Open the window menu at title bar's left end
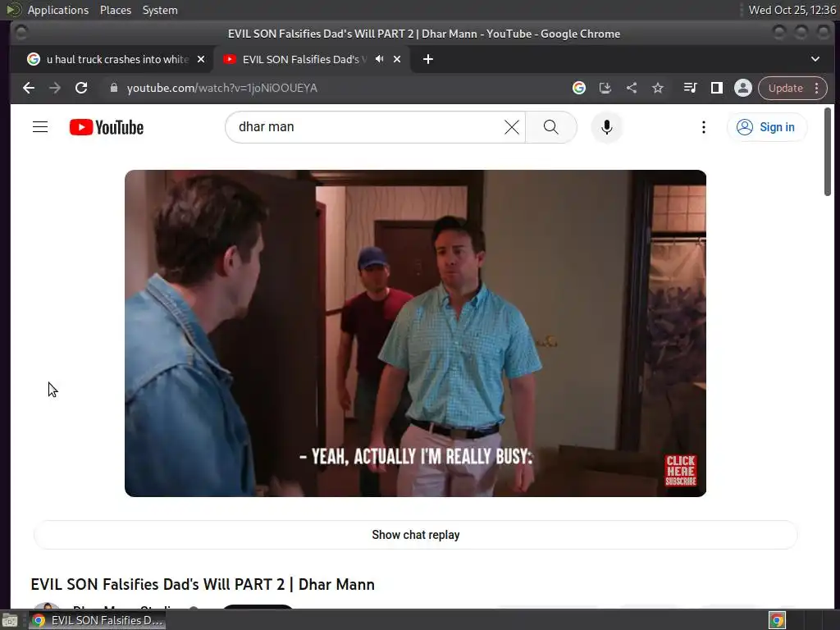840x630 pixels. 21,33
